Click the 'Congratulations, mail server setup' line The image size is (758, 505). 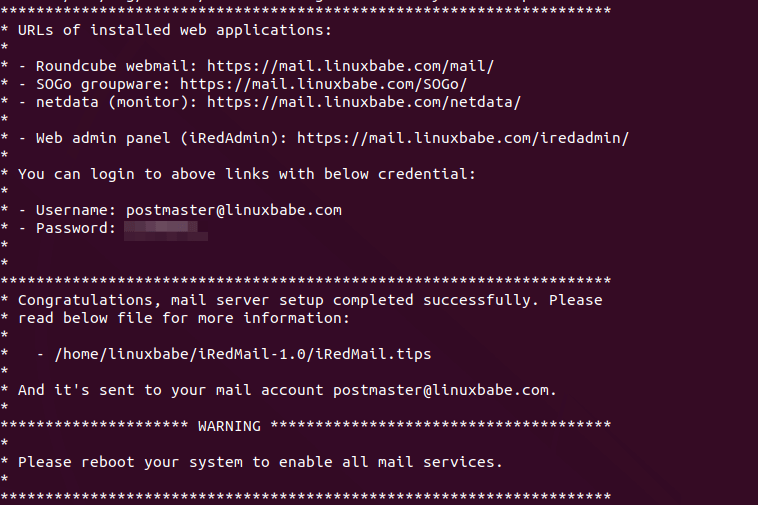pos(310,300)
